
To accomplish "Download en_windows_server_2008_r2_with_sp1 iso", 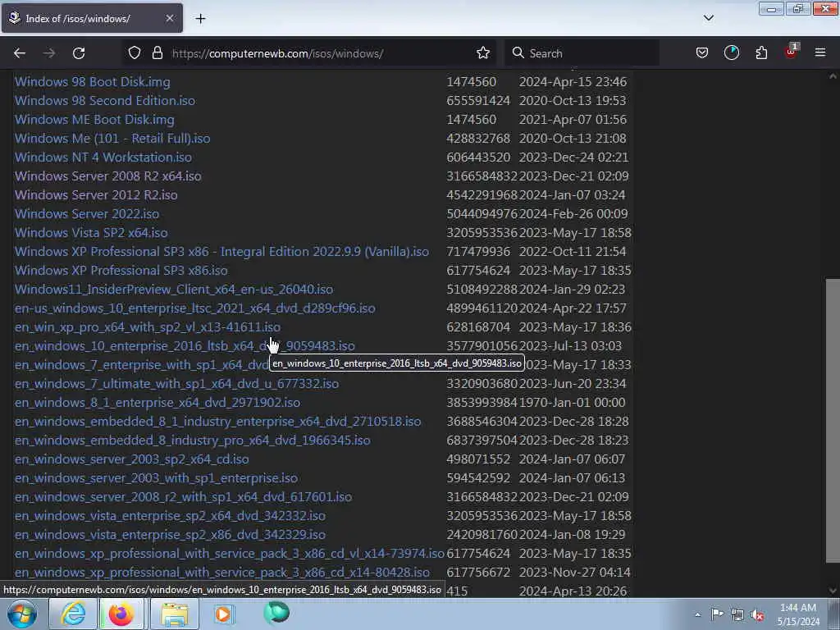I will [x=183, y=496].
